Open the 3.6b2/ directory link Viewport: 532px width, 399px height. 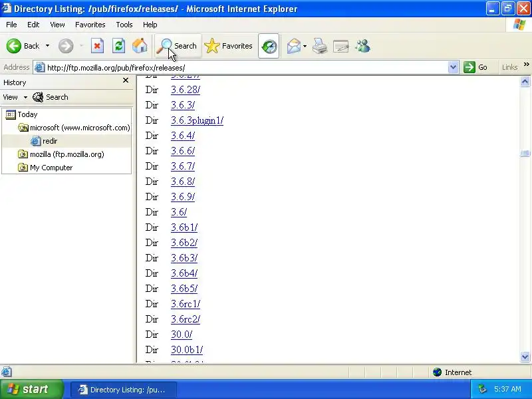click(x=184, y=243)
